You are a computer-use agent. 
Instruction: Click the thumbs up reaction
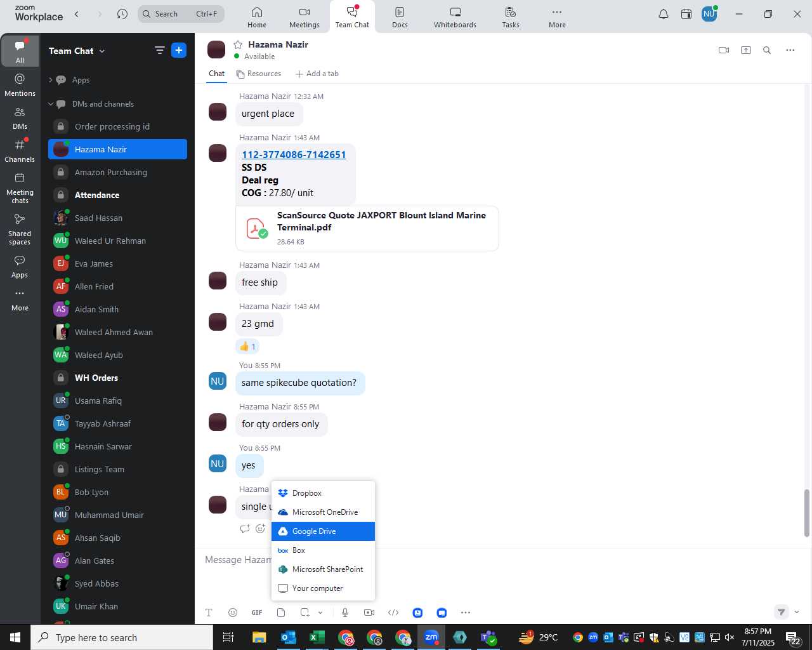pos(247,347)
